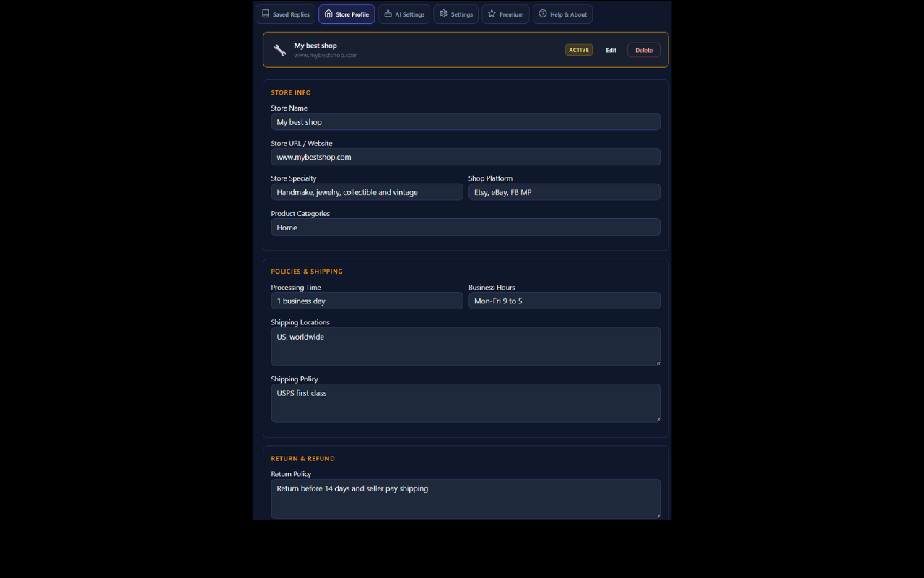Focus the Store Name field

tap(466, 122)
